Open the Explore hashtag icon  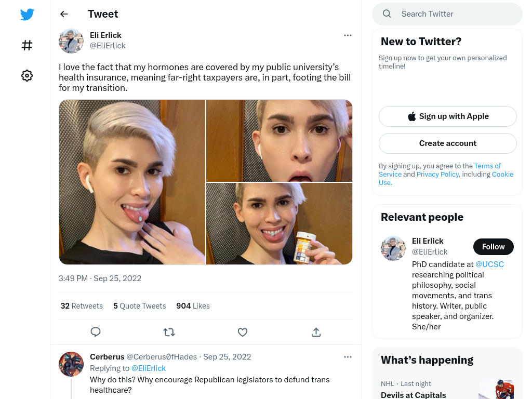[27, 45]
